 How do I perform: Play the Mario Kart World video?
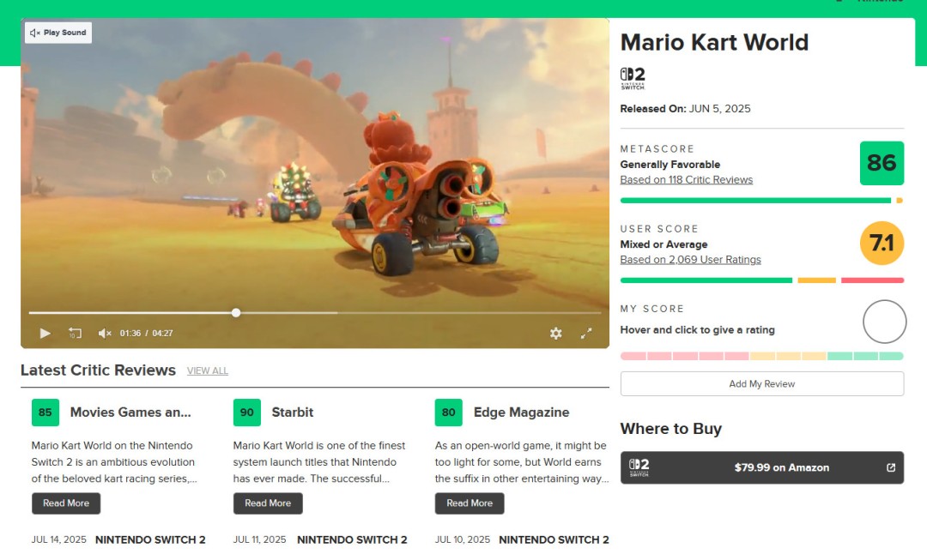45,333
